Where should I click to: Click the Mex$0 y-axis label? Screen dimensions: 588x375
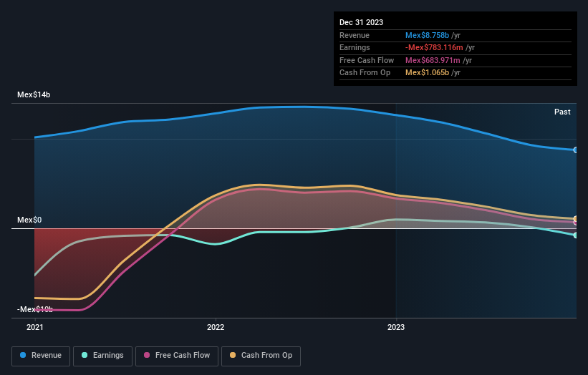29,220
